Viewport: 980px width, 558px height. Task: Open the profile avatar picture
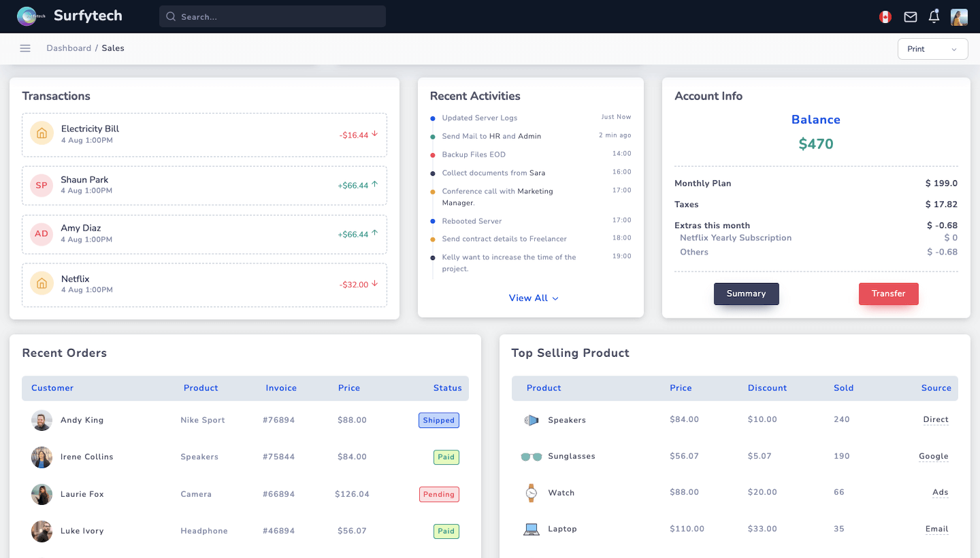(x=959, y=16)
